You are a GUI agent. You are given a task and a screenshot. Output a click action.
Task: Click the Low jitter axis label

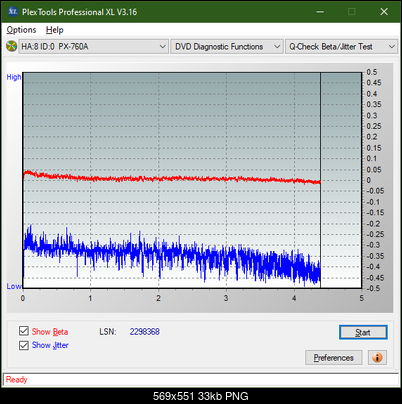click(14, 286)
